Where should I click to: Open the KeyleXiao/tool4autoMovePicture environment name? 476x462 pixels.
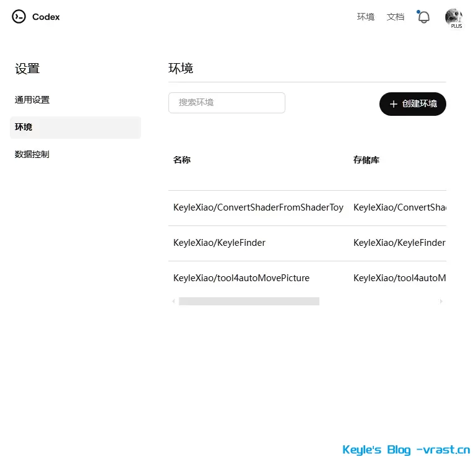click(241, 278)
